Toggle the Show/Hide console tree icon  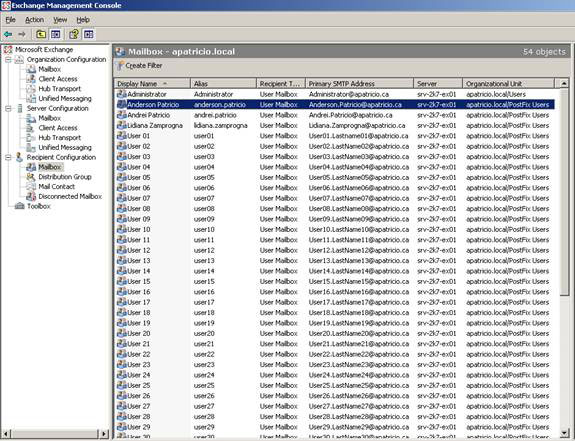coord(55,34)
